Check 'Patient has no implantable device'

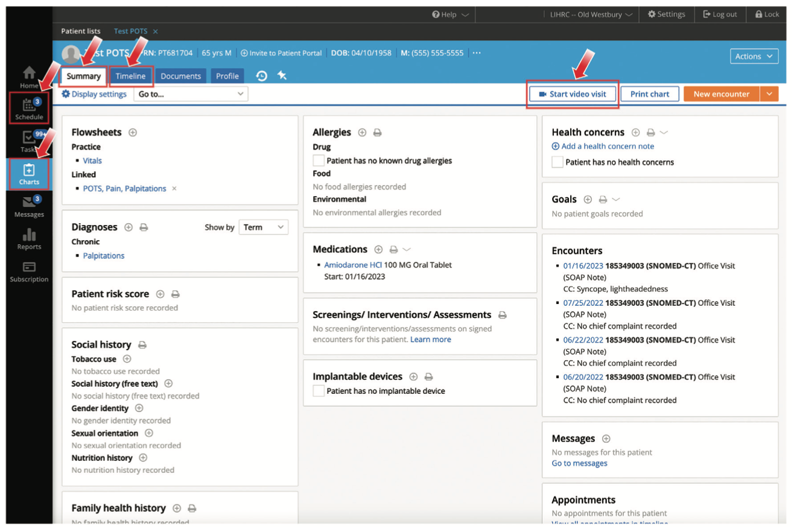[319, 391]
